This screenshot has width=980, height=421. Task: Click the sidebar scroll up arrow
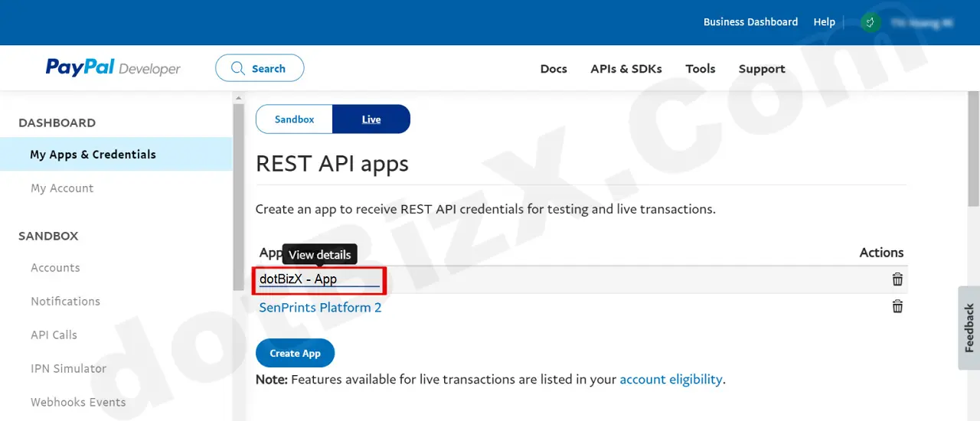pos(238,97)
